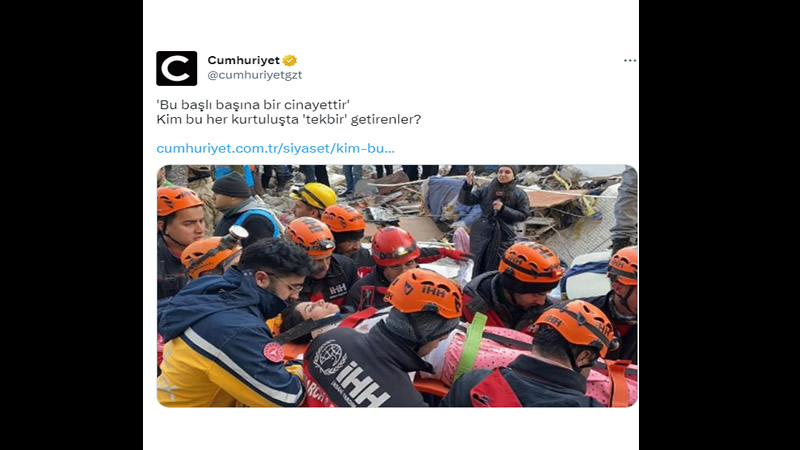Click the orange IHH helmet in the photo foreground

(424, 293)
